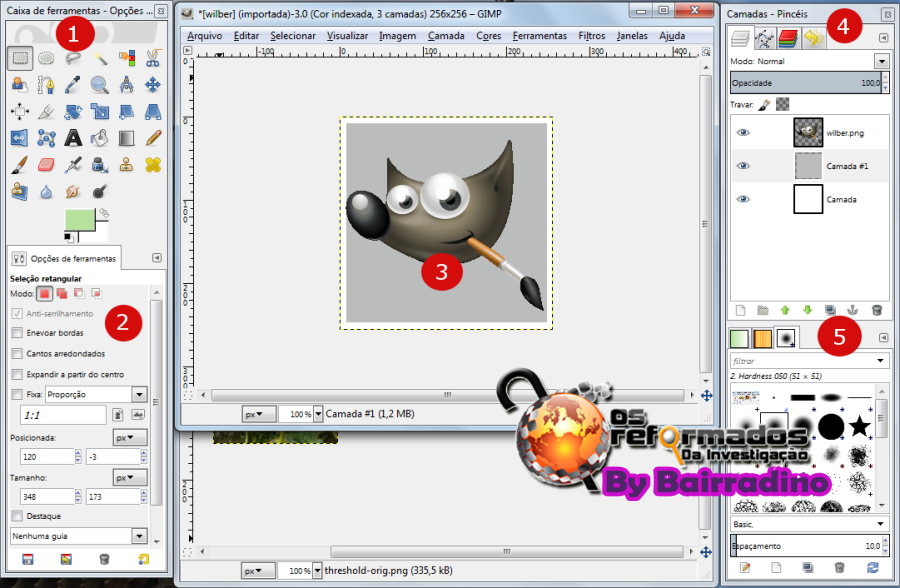900x588 pixels.
Task: Select the Ellipse Select tool
Action: click(x=46, y=58)
